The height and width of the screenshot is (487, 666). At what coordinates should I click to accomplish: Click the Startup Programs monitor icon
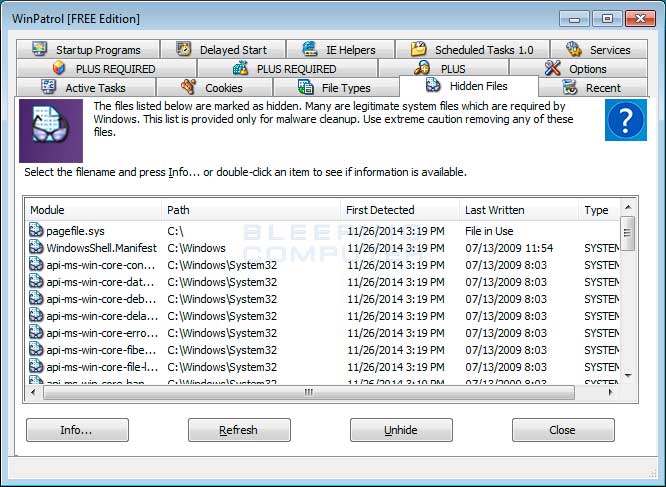(x=40, y=49)
